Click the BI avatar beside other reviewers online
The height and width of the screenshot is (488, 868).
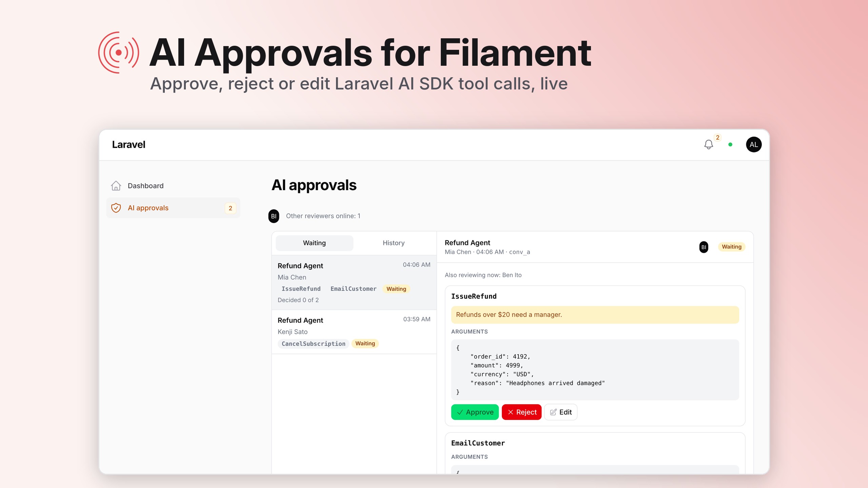pos(274,216)
